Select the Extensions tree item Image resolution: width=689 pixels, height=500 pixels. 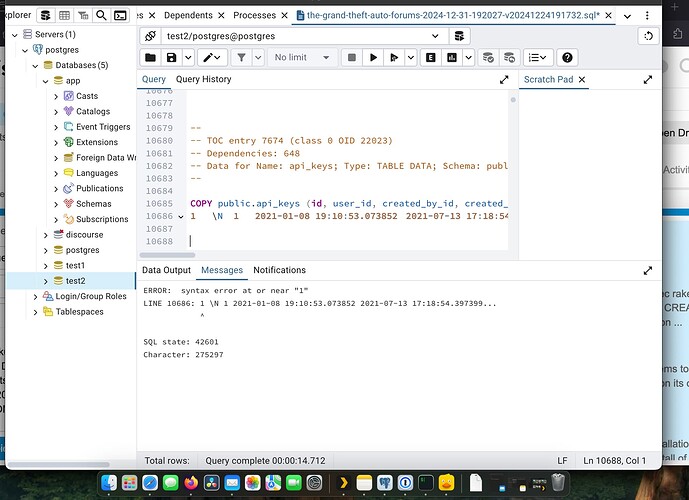click(97, 142)
